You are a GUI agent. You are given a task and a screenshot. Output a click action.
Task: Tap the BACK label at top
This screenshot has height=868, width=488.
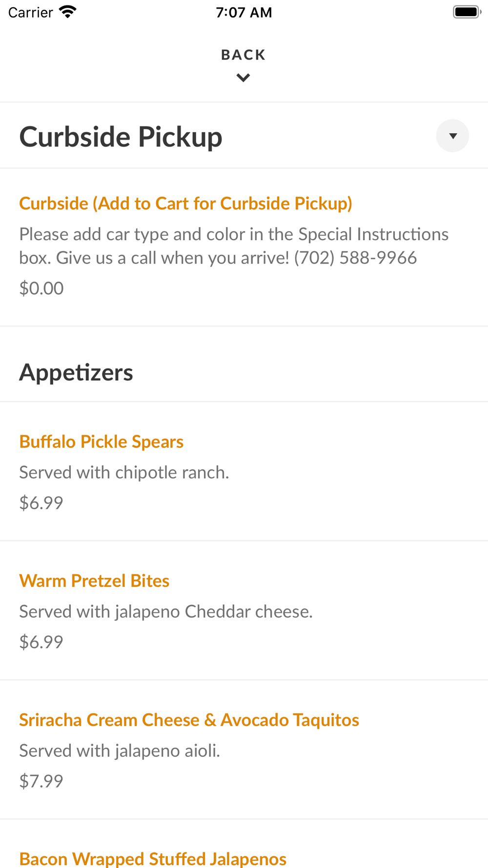[244, 55]
